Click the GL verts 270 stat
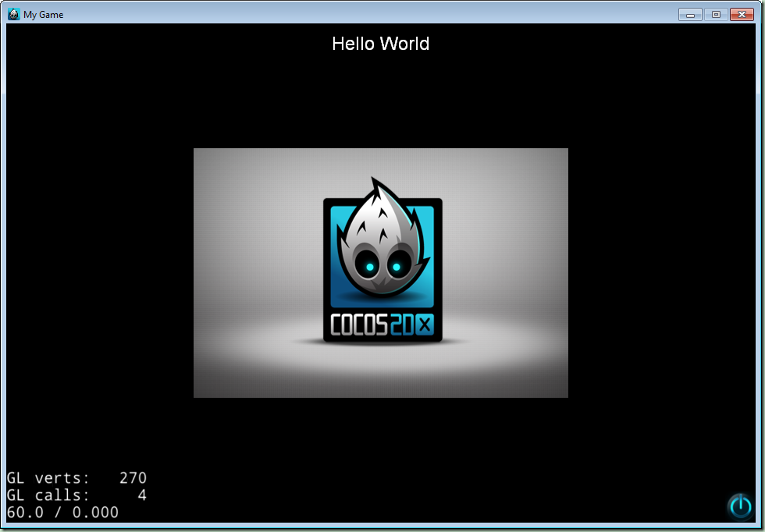The image size is (765, 532). 76,478
